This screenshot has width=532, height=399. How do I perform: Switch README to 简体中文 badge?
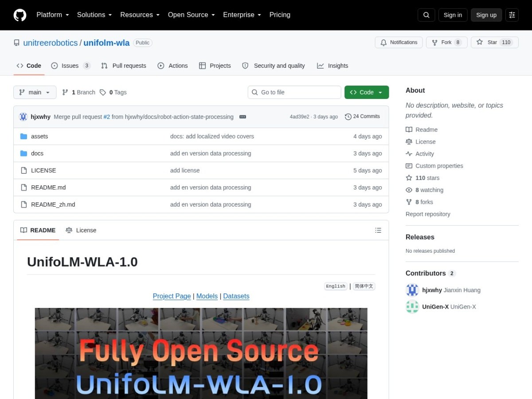(x=364, y=286)
